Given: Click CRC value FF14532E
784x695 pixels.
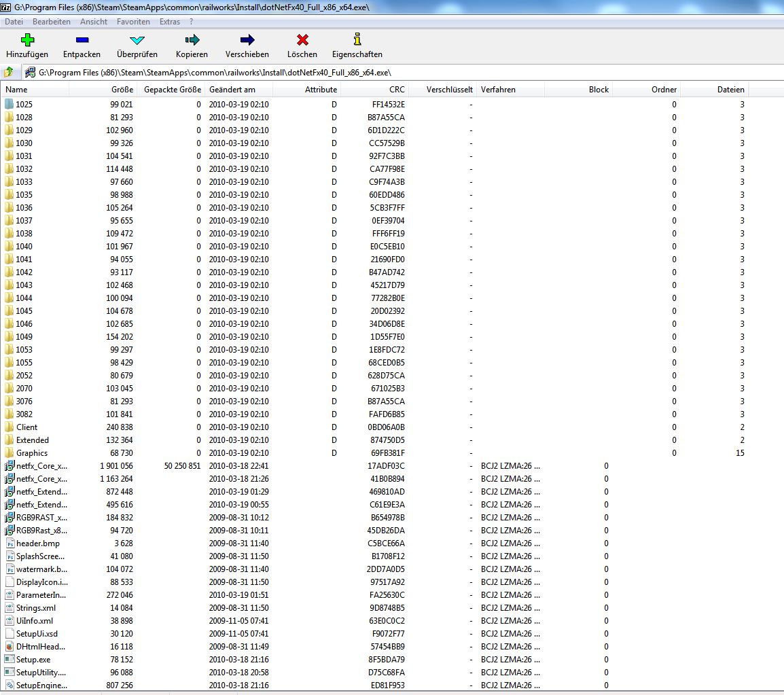Looking at the screenshot, I should [389, 105].
